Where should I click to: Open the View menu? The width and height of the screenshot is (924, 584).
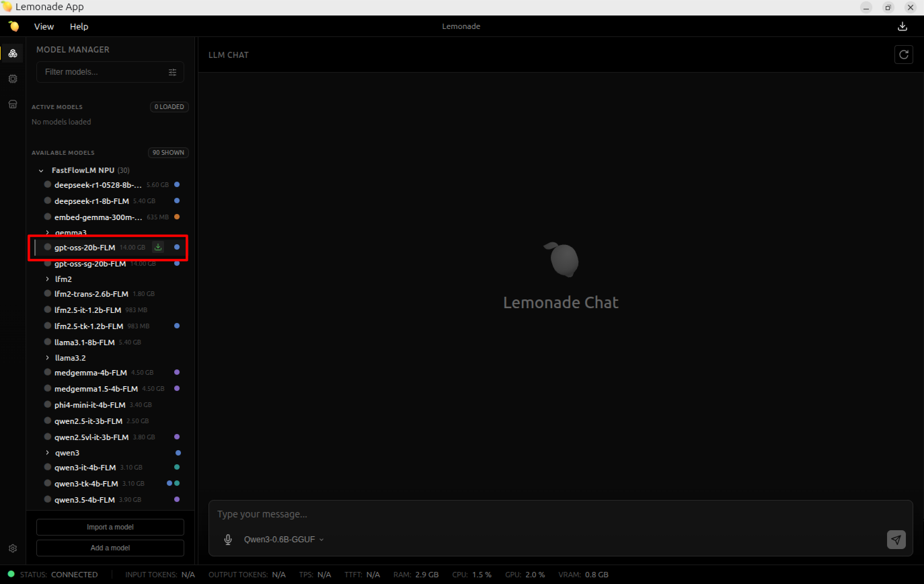point(44,26)
